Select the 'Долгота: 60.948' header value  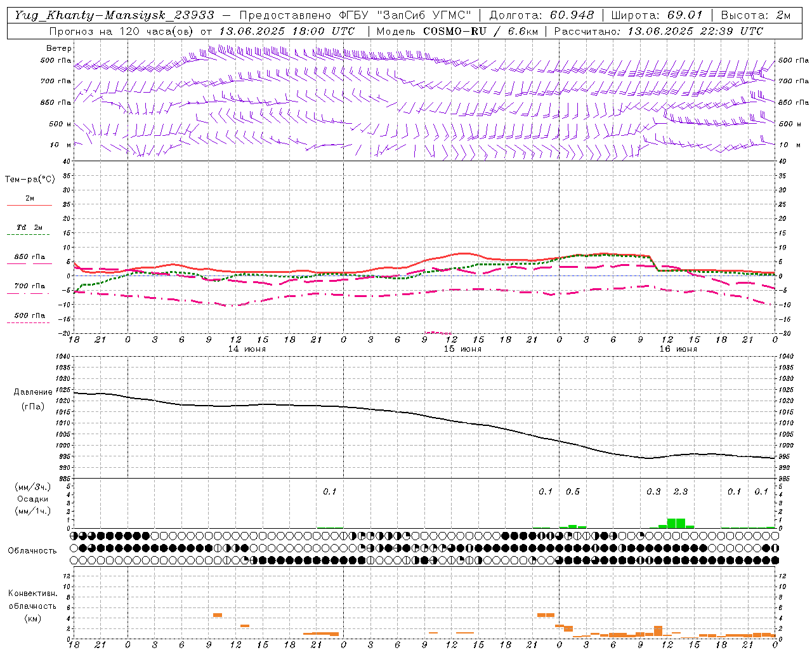coord(542,15)
